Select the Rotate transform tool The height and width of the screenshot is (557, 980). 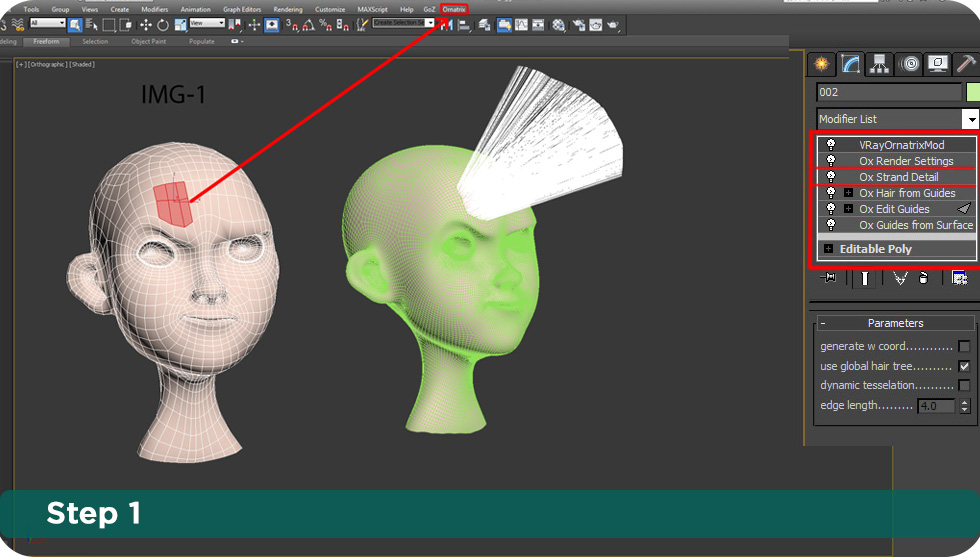pyautogui.click(x=163, y=25)
